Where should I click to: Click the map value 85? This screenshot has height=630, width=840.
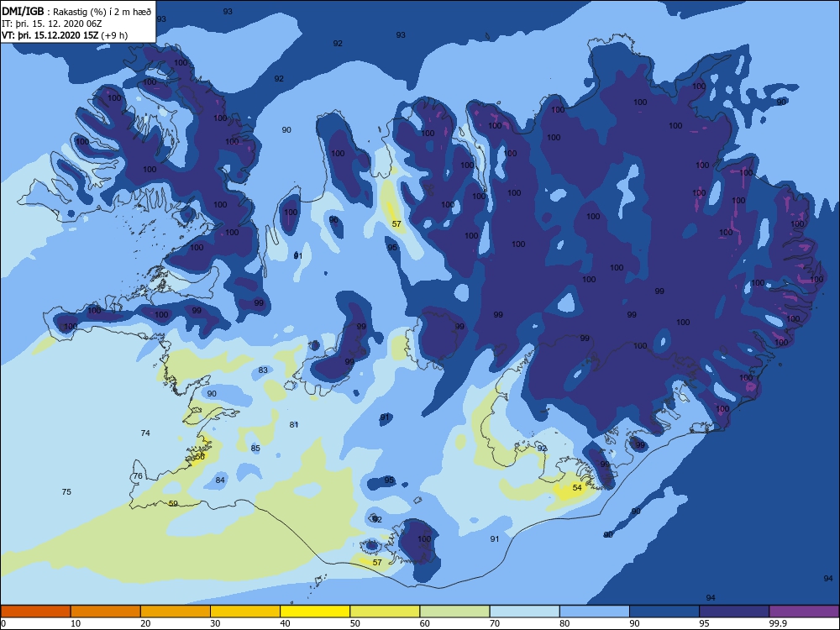(255, 449)
